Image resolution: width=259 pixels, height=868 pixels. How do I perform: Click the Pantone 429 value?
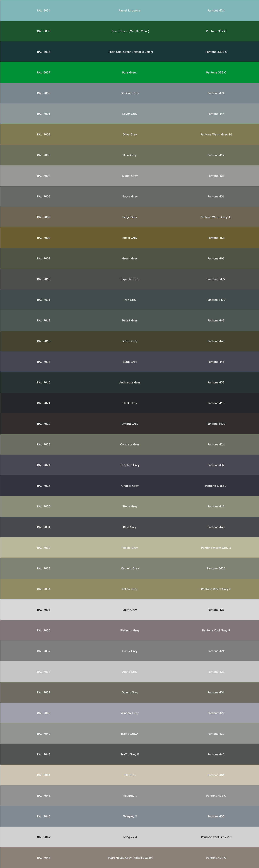coord(216,672)
